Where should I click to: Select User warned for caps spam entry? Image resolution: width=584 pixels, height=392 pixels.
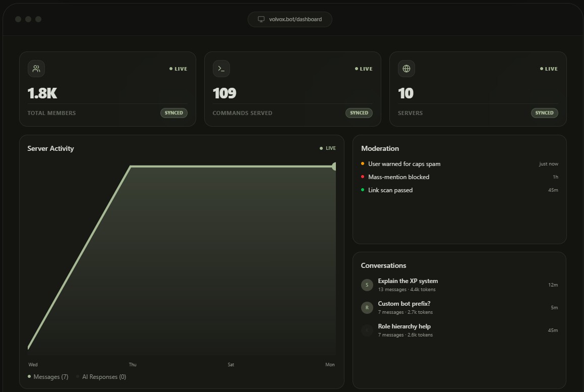pos(459,163)
